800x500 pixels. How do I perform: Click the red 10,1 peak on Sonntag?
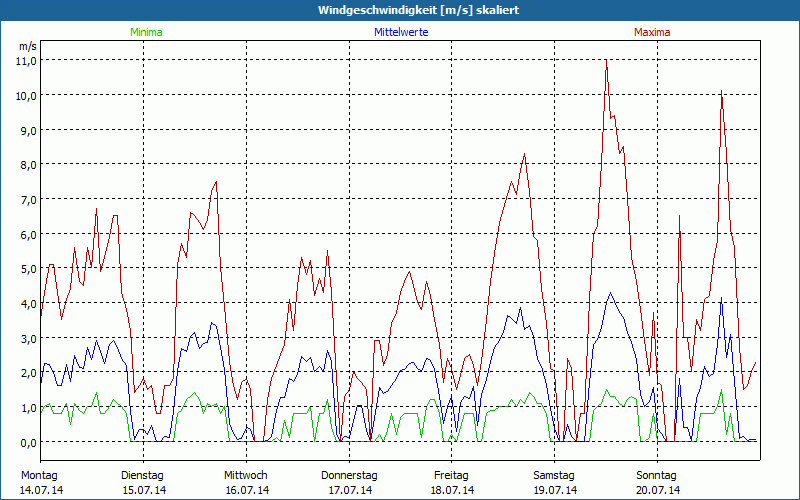(721, 91)
